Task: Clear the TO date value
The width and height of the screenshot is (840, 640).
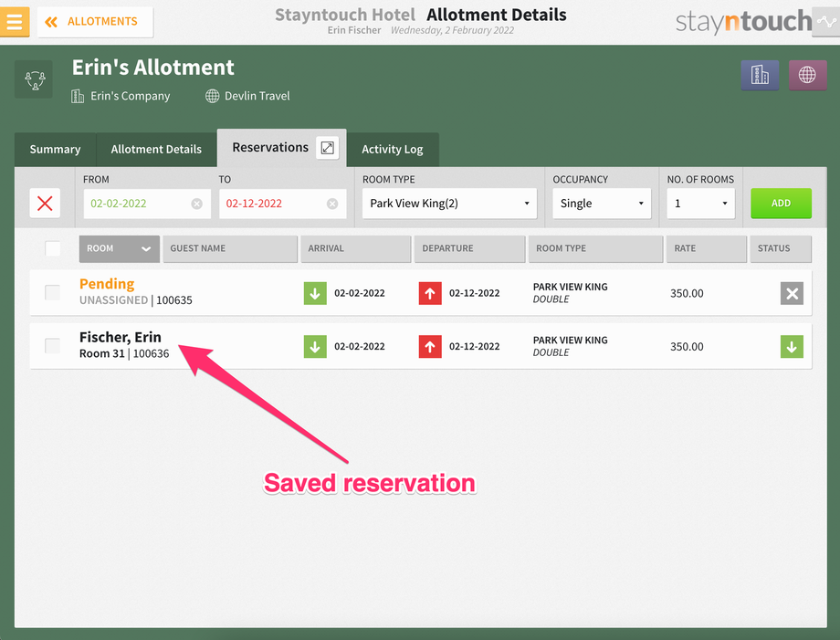Action: (x=332, y=204)
